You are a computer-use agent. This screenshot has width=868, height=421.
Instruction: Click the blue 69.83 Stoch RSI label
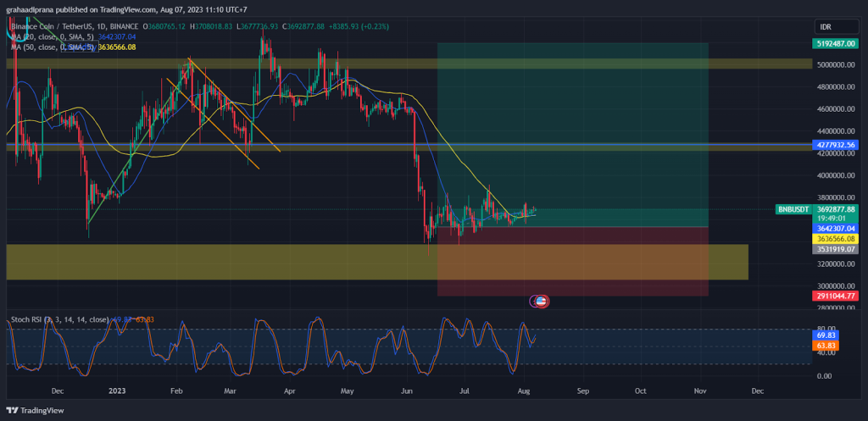point(826,335)
